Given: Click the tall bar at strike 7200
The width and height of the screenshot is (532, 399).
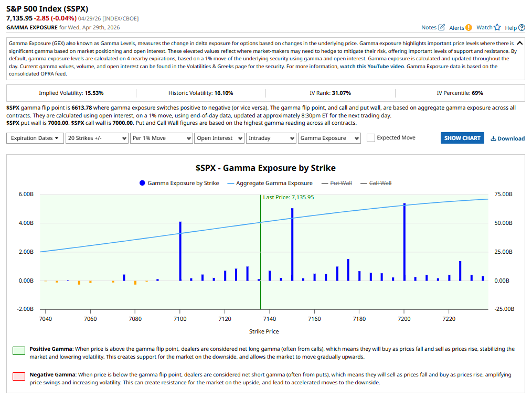Looking at the screenshot, I should [404, 241].
